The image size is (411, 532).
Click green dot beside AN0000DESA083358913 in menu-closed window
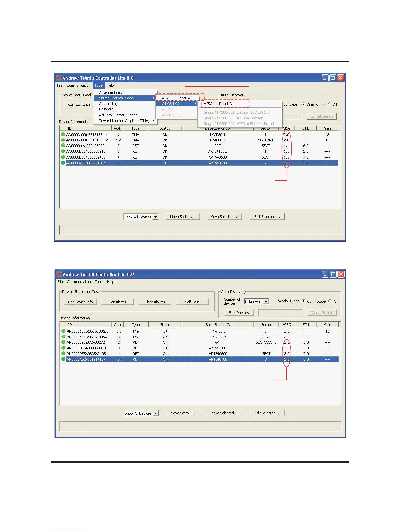click(x=63, y=348)
